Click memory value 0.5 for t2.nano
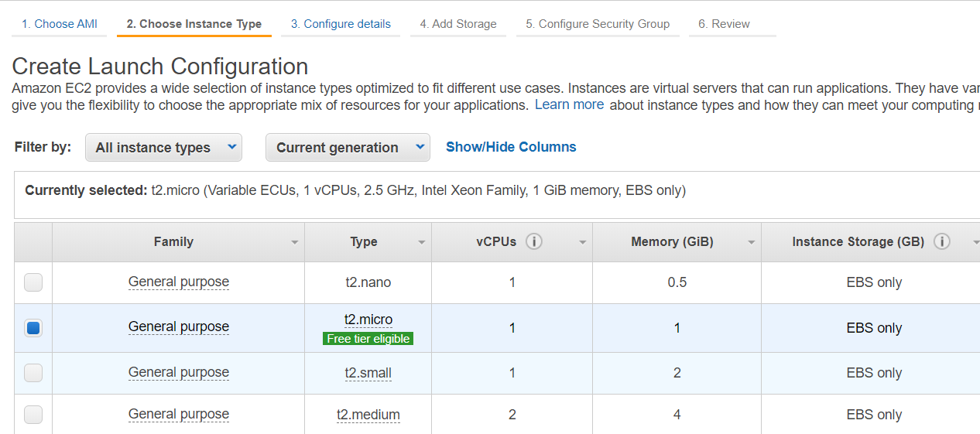The width and height of the screenshot is (980, 434). tap(677, 282)
